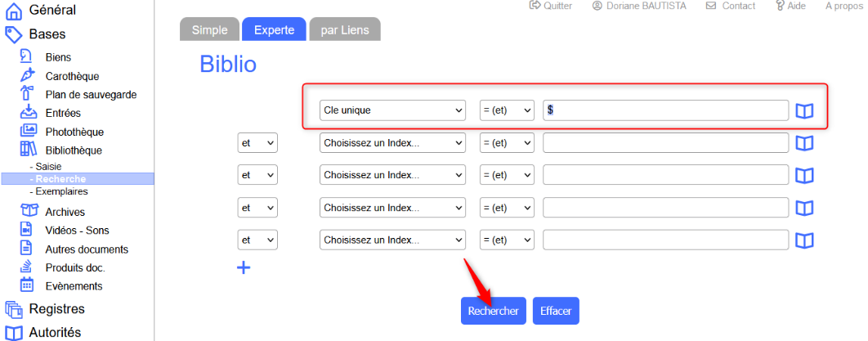Open the Evènements calendar entry
This screenshot has height=341, width=868.
[74, 286]
